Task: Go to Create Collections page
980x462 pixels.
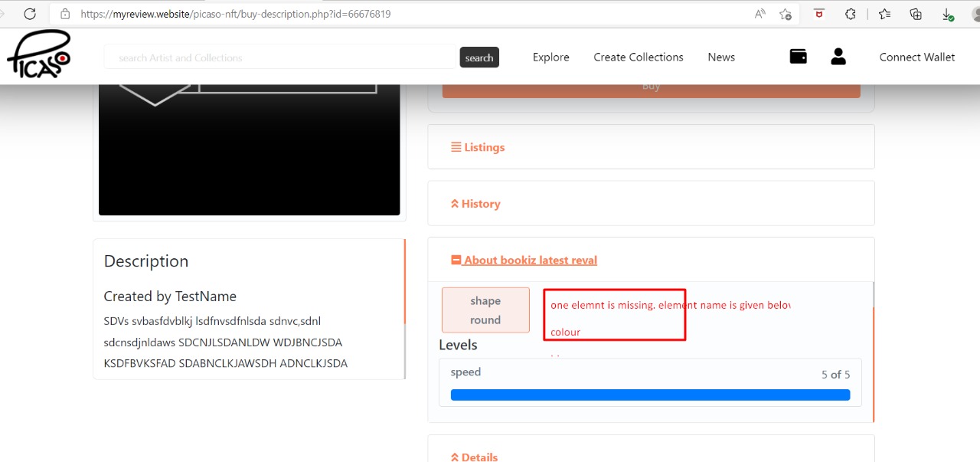Action: pyautogui.click(x=638, y=57)
